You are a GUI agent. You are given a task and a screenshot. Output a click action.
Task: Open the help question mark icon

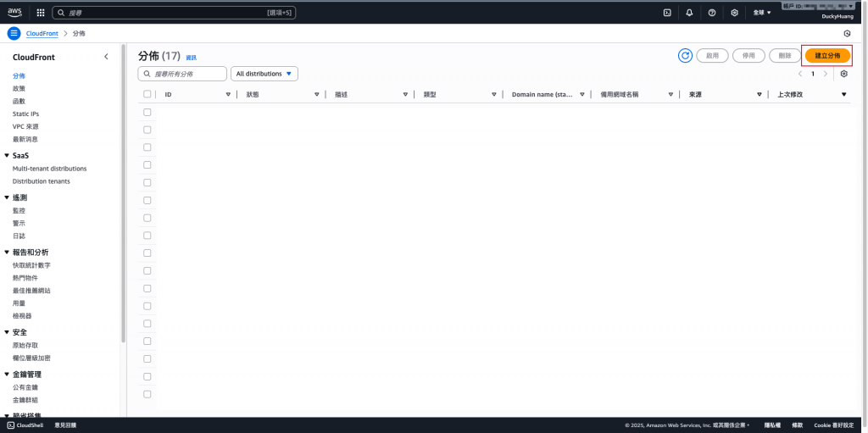712,12
